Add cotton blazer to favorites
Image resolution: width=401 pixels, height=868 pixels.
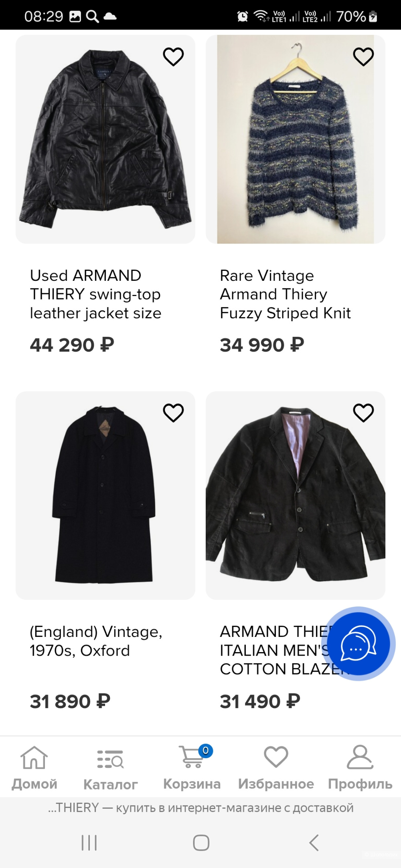point(363,413)
